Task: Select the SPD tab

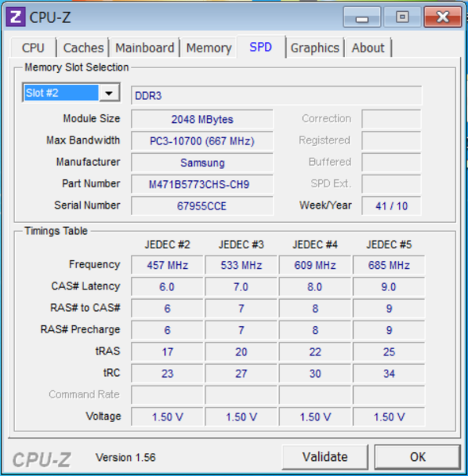Action: [261, 47]
